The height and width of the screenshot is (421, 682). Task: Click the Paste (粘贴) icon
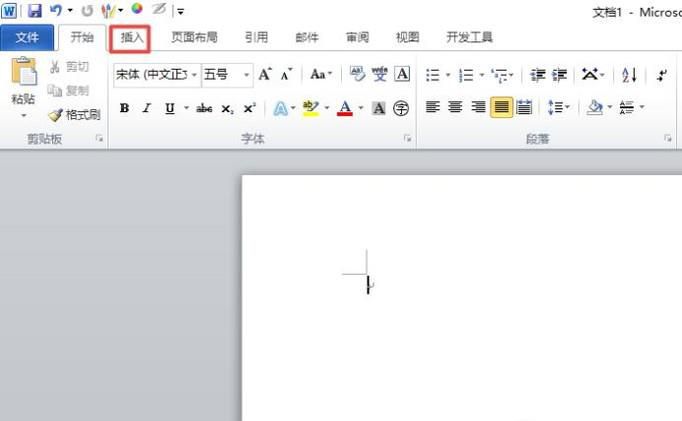click(23, 75)
